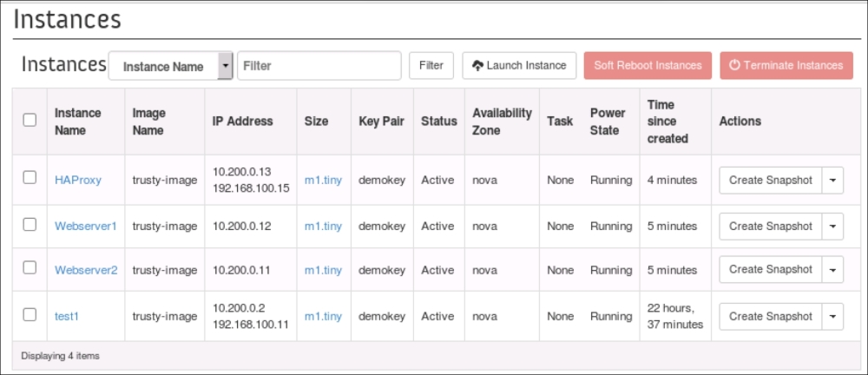Check the test1 instance checkbox

coord(30,314)
